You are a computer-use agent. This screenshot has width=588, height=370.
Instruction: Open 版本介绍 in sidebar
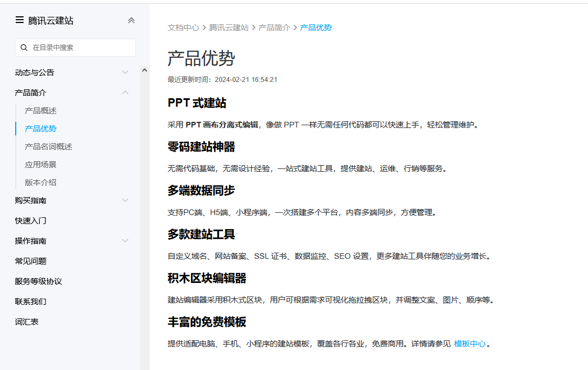click(40, 182)
